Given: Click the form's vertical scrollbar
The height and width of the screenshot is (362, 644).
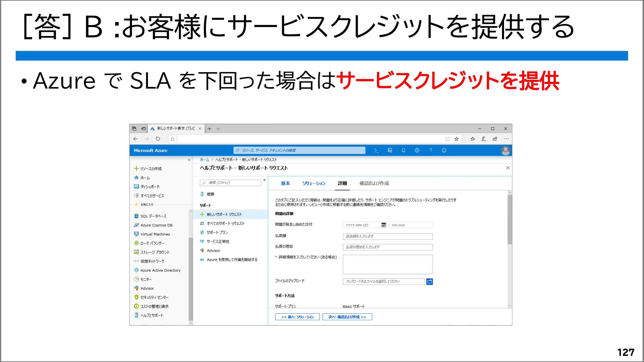Looking at the screenshot, I should (x=510, y=220).
